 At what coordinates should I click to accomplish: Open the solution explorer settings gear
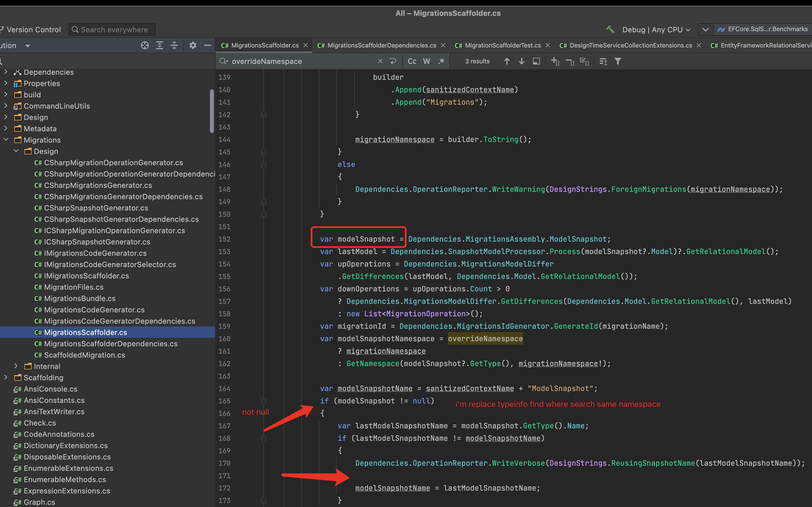pos(193,45)
